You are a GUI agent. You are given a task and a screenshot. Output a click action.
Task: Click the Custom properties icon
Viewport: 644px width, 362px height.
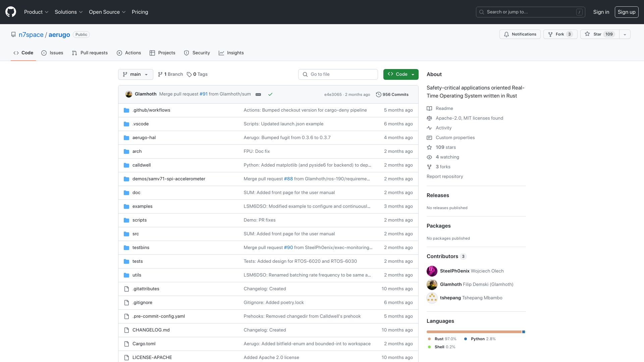point(429,138)
